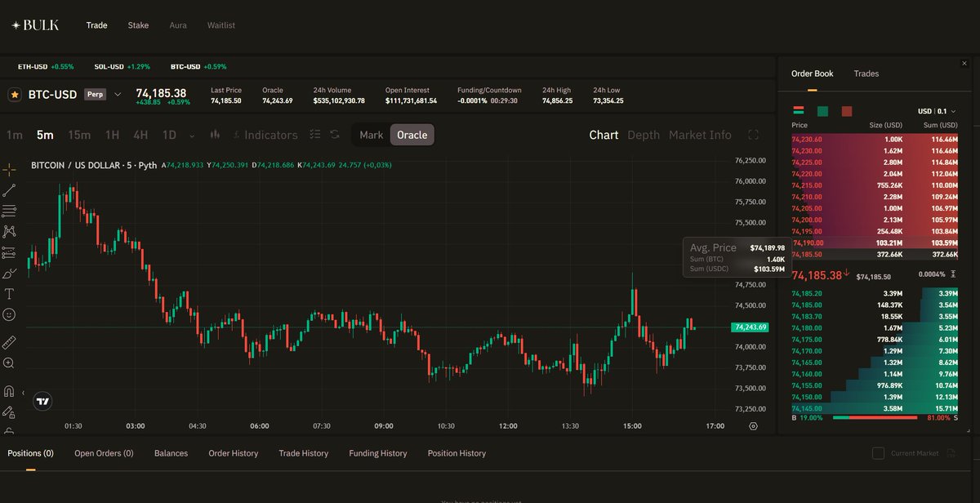Open the Funding History tab
The width and height of the screenshot is (980, 503).
pos(377,453)
